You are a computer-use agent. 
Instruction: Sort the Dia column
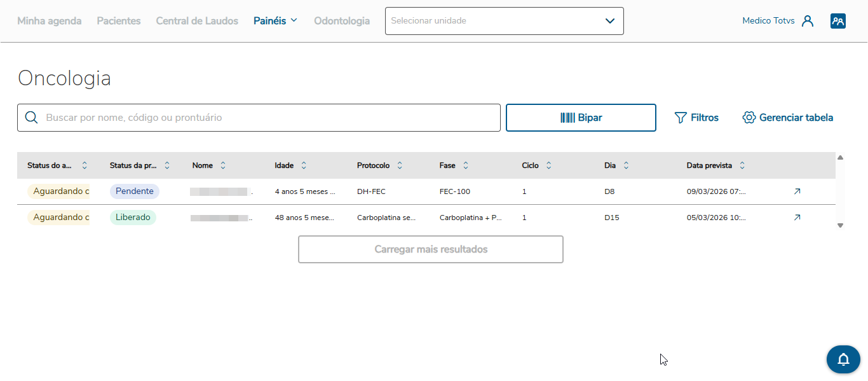pos(626,165)
